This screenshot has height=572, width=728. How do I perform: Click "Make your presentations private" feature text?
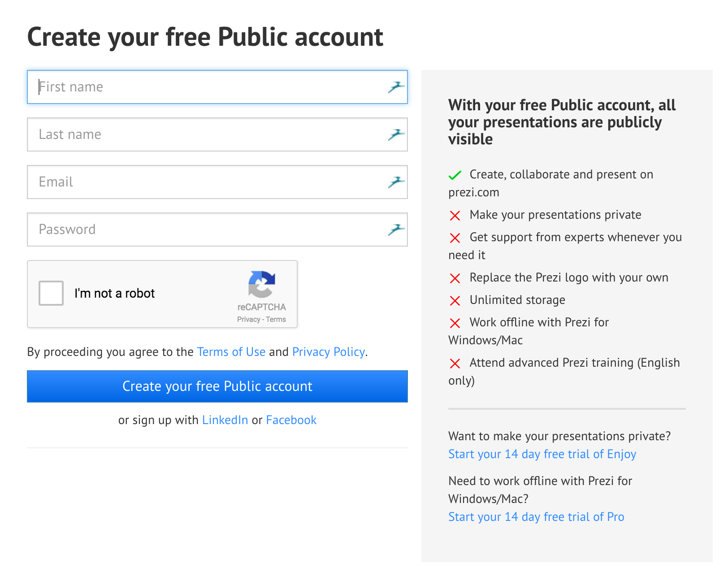click(555, 215)
